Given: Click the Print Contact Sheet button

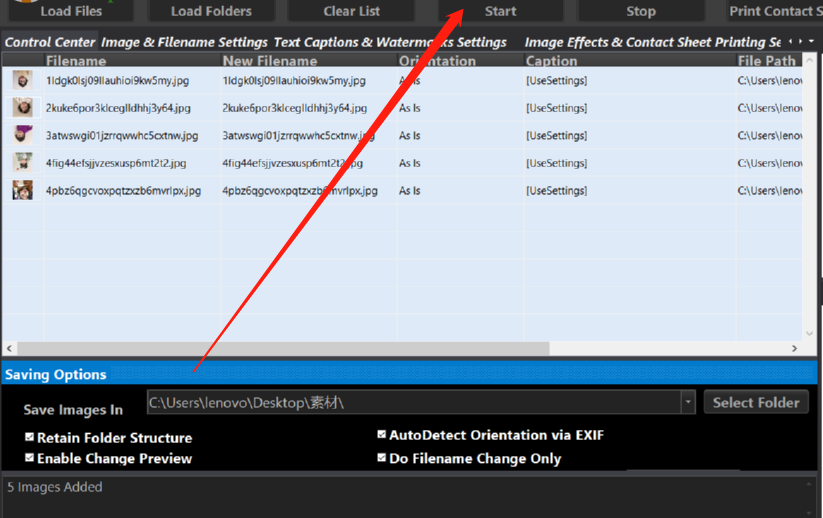Looking at the screenshot, I should point(775,10).
